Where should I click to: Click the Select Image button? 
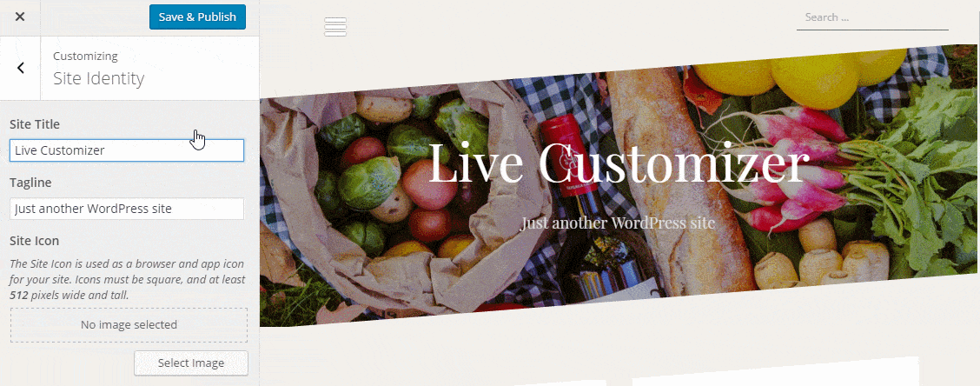click(x=191, y=363)
